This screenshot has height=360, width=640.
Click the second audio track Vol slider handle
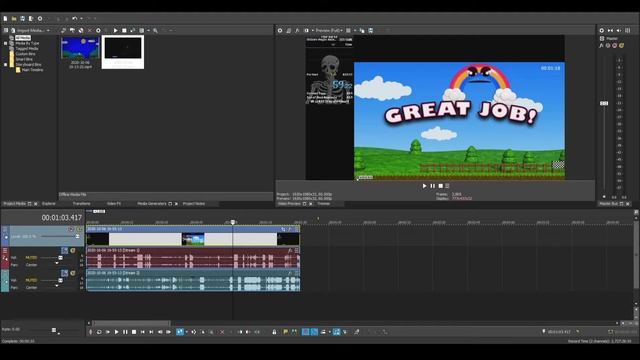click(x=60, y=280)
